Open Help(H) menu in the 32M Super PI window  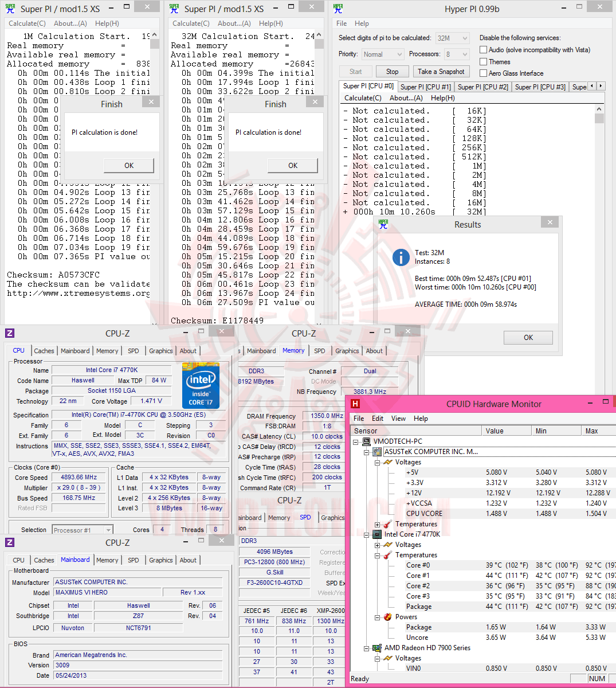(x=270, y=24)
